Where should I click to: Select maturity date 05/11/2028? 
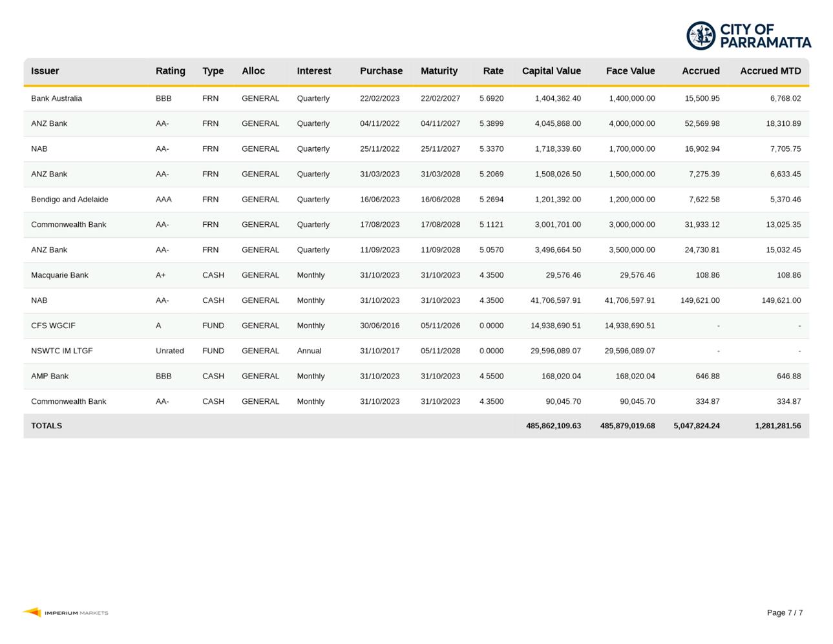(x=440, y=351)
